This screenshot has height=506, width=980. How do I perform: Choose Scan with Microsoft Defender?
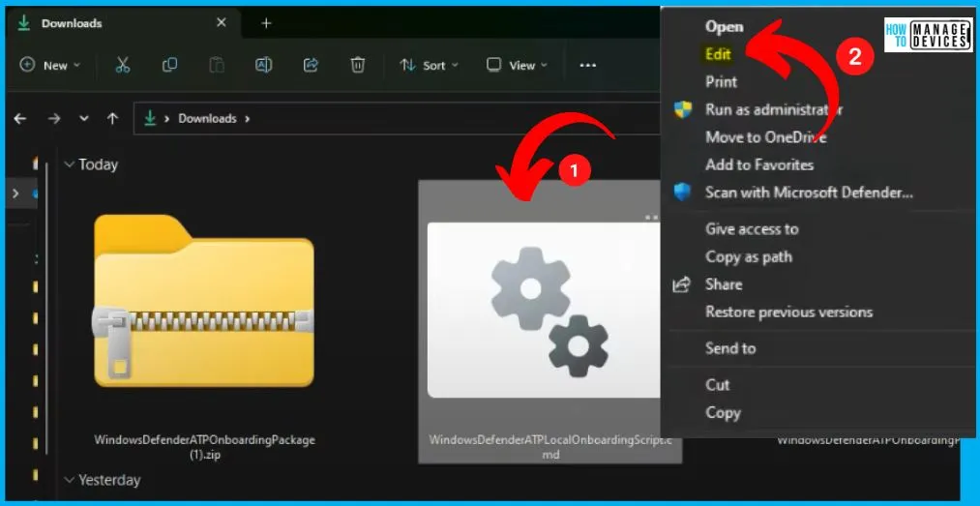coord(810,193)
